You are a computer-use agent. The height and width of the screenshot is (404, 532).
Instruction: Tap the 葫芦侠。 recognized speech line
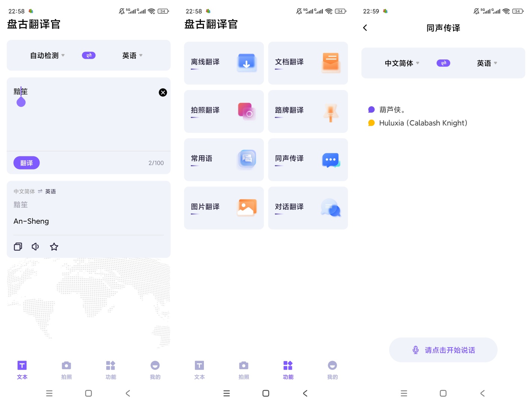(392, 110)
